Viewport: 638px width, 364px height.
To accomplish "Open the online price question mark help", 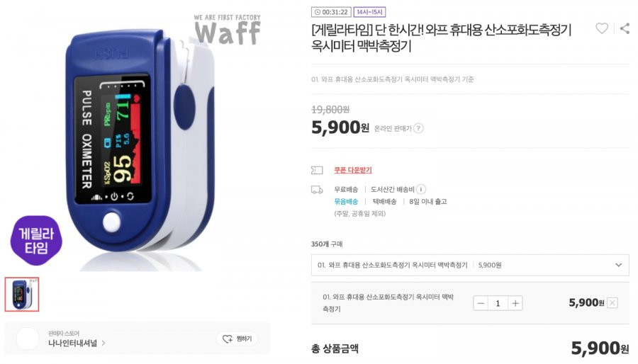I will click(418, 128).
